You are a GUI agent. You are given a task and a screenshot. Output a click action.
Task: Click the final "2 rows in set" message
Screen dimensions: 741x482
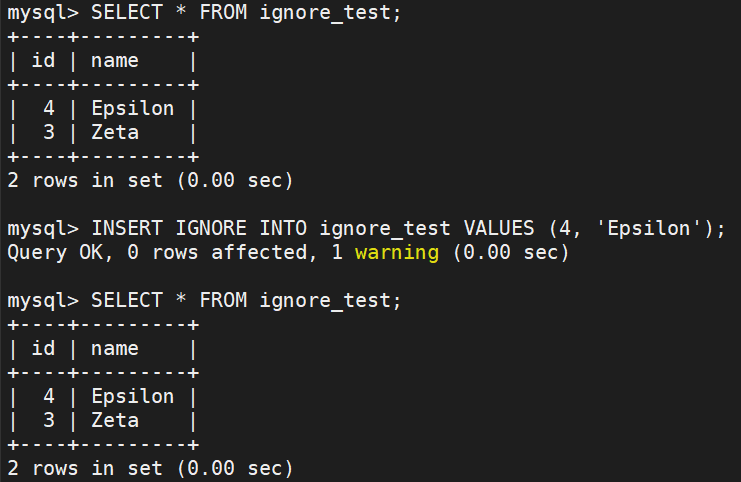[150, 469]
